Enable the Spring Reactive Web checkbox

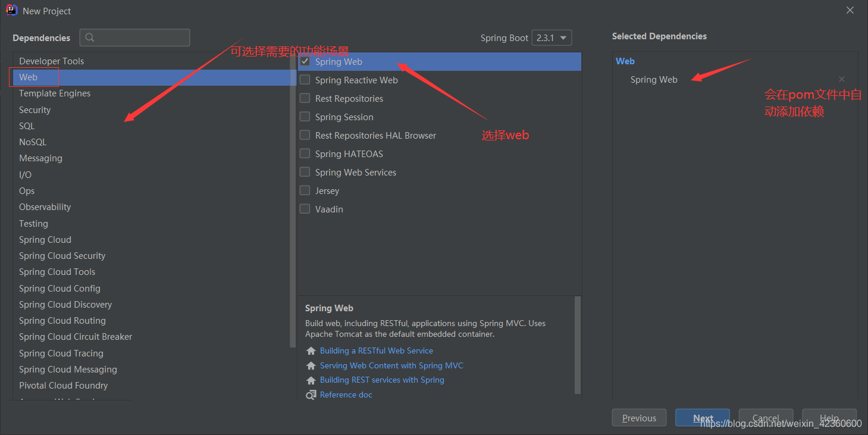click(305, 80)
